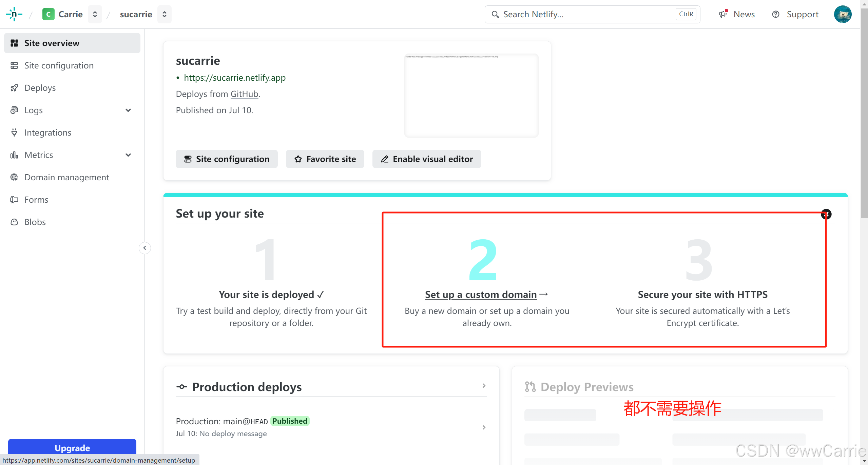Go to Deploys in sidebar

[x=40, y=88]
